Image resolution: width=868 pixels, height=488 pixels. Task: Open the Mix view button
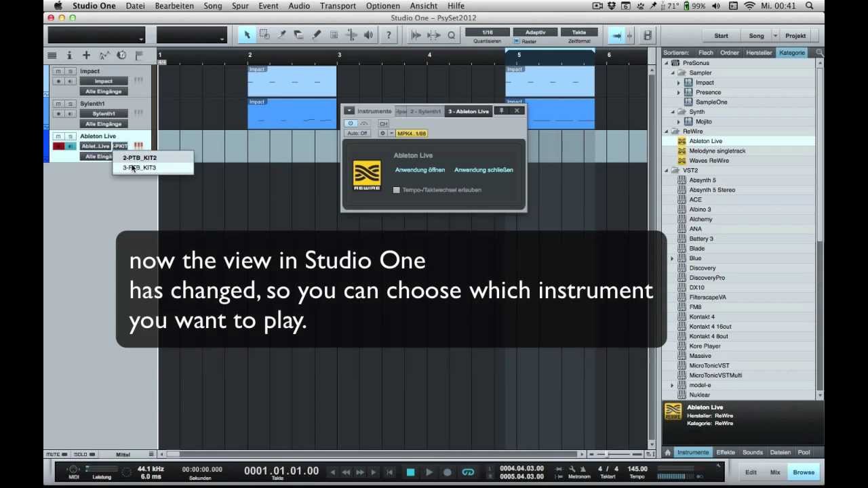tap(775, 472)
